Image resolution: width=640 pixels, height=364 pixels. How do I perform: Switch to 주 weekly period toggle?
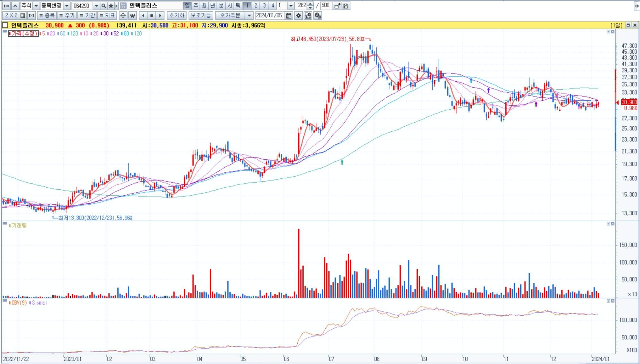(x=196, y=5)
